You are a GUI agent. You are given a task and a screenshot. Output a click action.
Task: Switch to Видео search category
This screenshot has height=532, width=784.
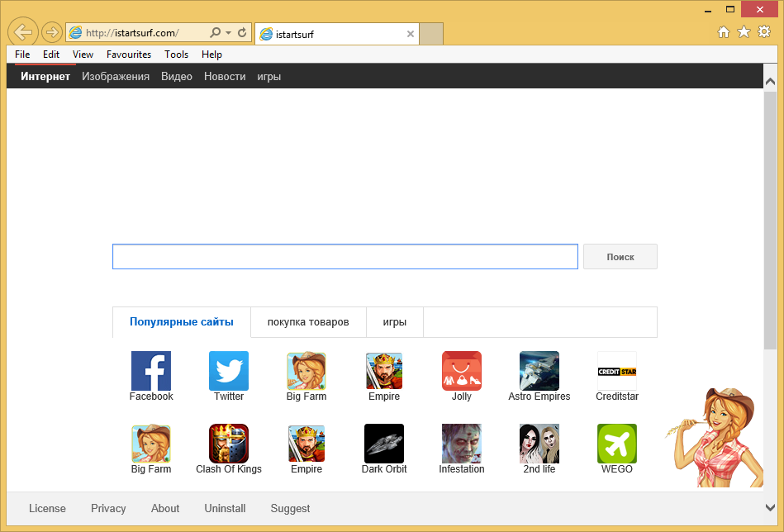177,77
